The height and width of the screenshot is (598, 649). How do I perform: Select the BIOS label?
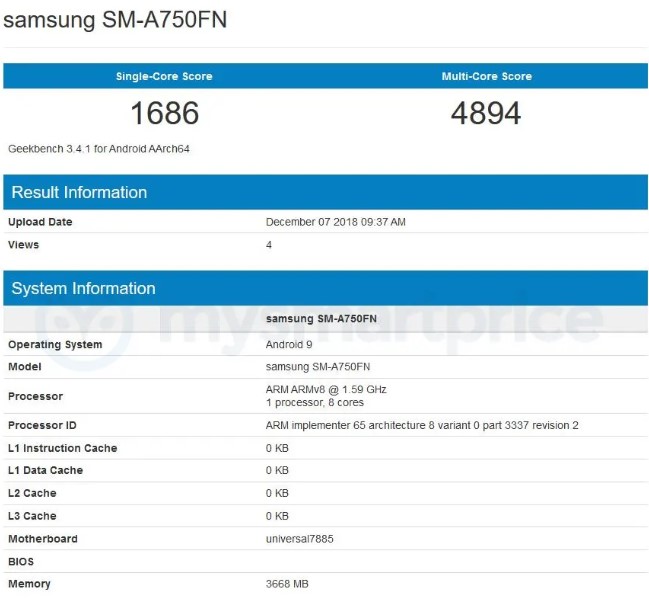click(21, 562)
